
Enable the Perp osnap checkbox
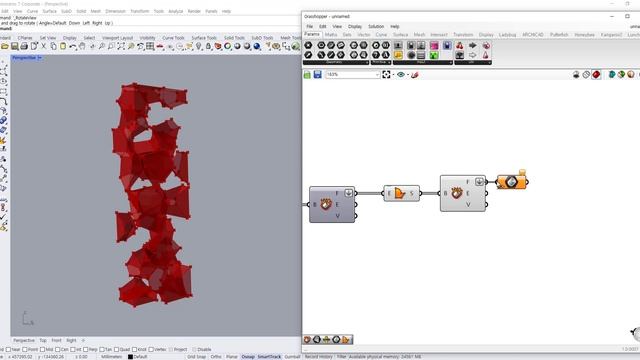click(86, 350)
